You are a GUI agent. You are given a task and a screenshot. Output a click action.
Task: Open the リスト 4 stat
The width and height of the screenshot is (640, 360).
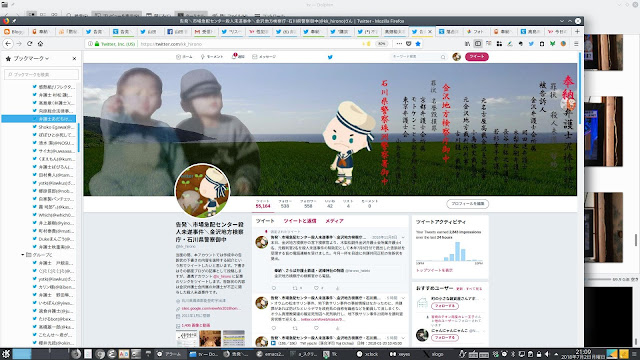[x=348, y=204]
